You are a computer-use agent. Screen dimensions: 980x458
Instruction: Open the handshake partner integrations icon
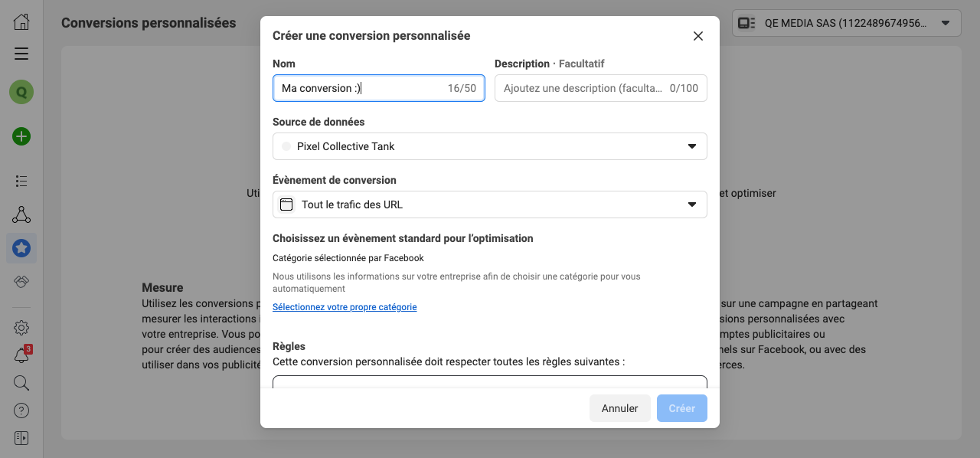click(x=21, y=282)
